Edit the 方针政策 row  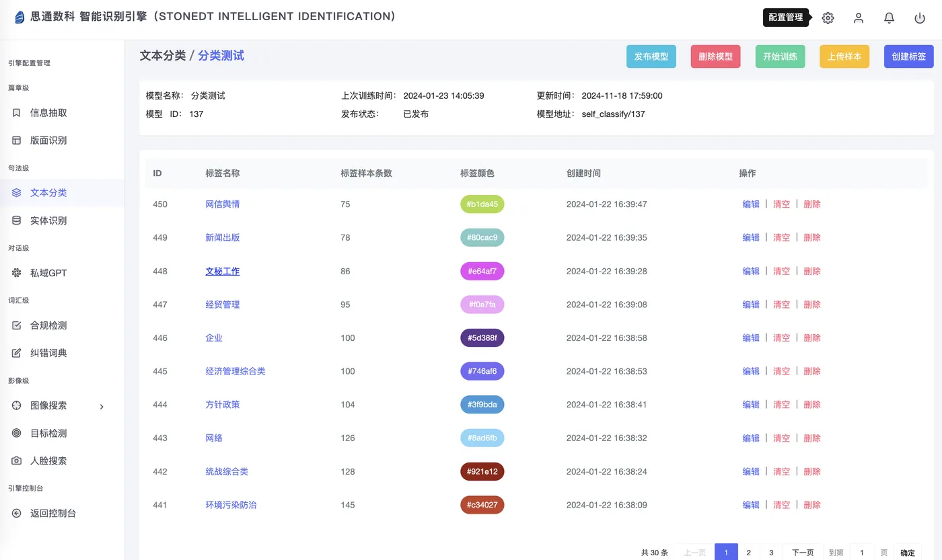(751, 405)
